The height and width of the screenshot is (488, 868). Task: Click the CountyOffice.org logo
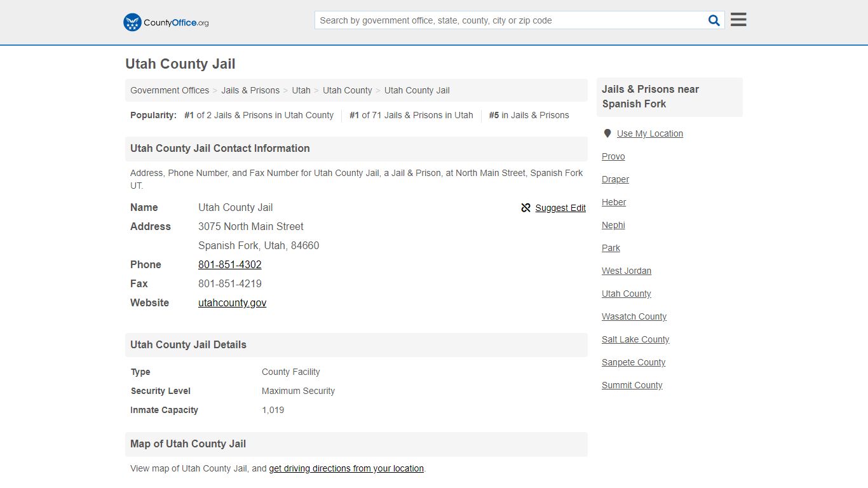point(166,22)
